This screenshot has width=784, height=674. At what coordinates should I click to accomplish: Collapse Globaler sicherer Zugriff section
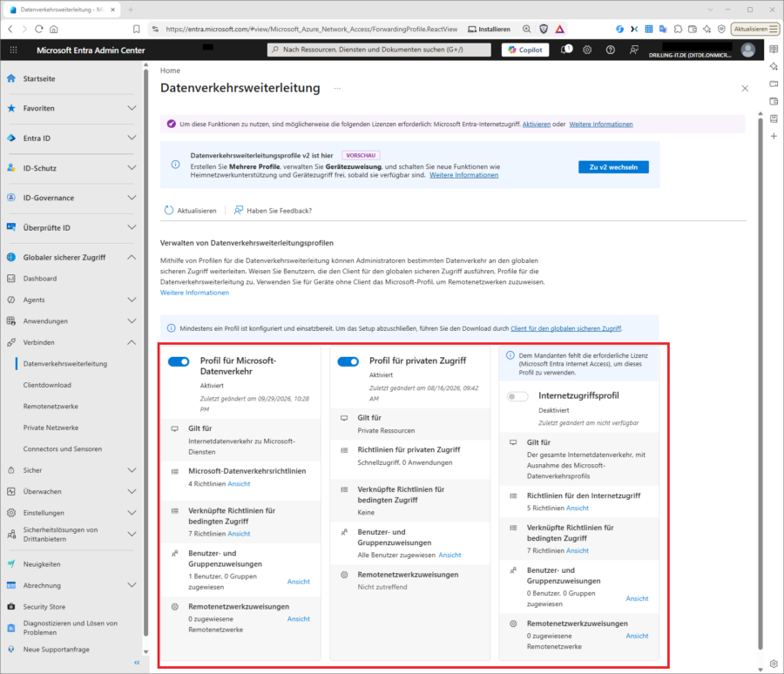pyautogui.click(x=132, y=257)
